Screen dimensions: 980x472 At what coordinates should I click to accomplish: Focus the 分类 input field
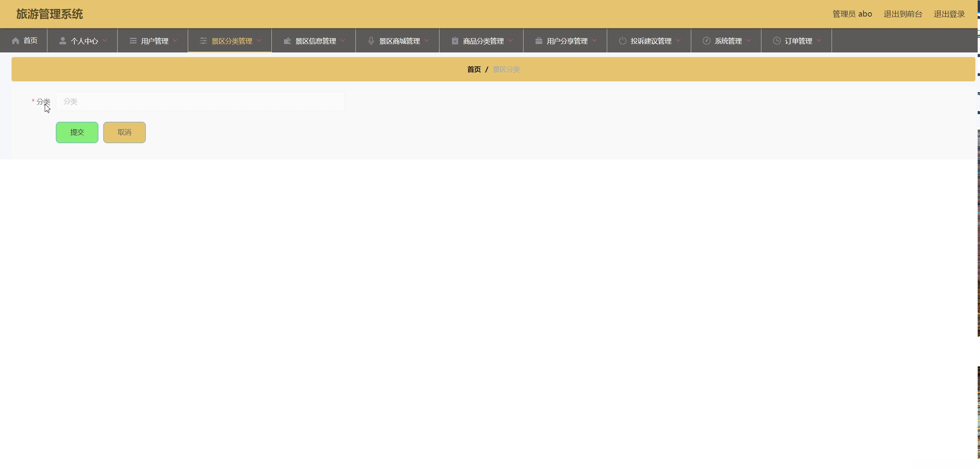tap(200, 101)
